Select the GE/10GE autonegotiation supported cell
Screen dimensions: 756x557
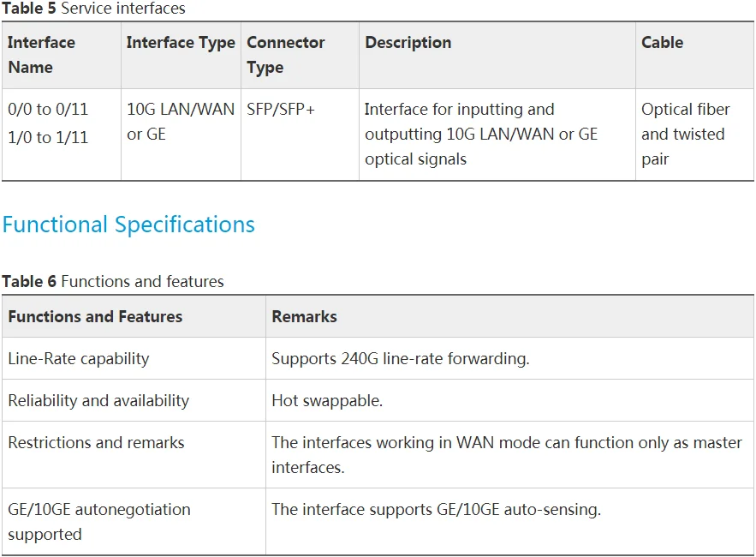(x=134, y=521)
